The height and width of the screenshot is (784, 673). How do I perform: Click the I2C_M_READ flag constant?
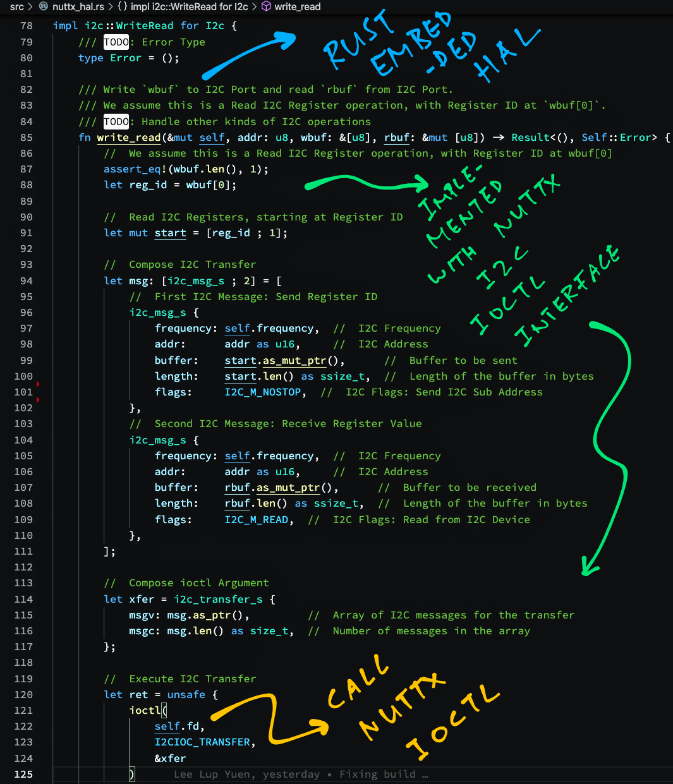[x=257, y=519]
